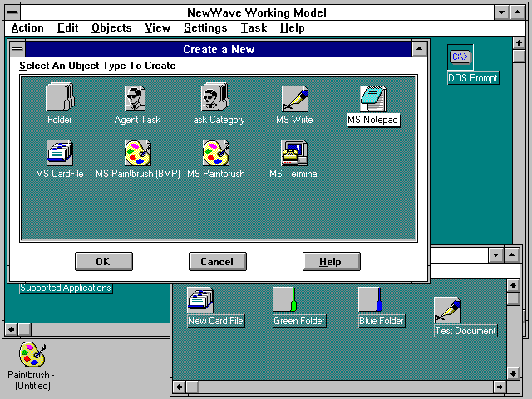Image resolution: width=532 pixels, height=399 pixels.
Task: Select the Folder object type icon
Action: coord(60,98)
